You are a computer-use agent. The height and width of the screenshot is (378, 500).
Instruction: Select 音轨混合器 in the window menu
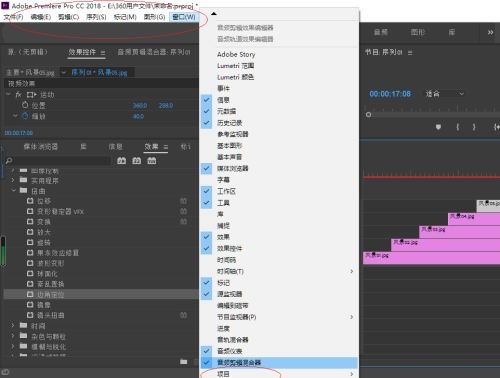(279, 340)
